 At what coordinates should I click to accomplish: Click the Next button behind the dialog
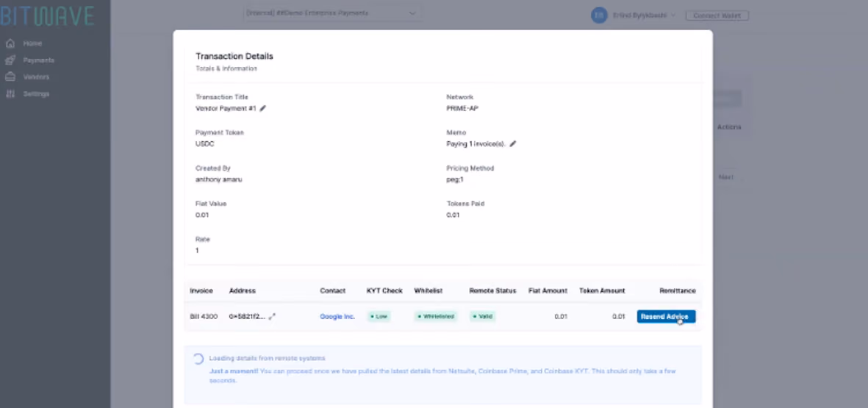(x=725, y=177)
